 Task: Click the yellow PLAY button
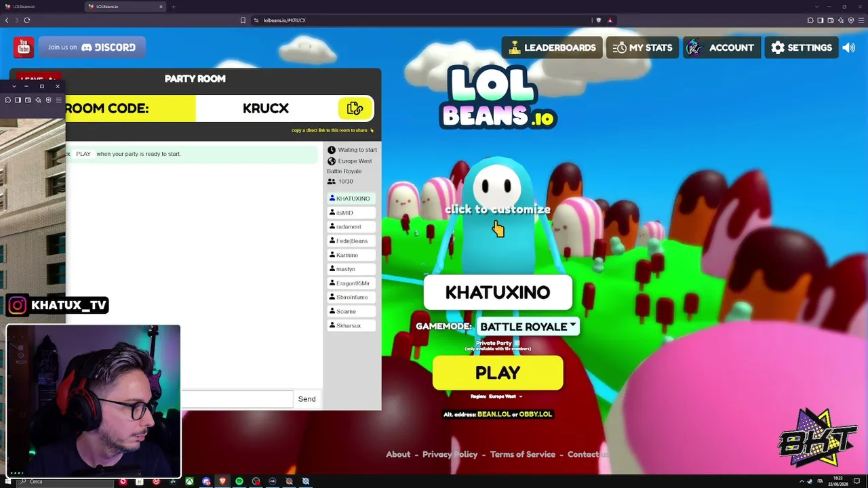click(x=498, y=373)
